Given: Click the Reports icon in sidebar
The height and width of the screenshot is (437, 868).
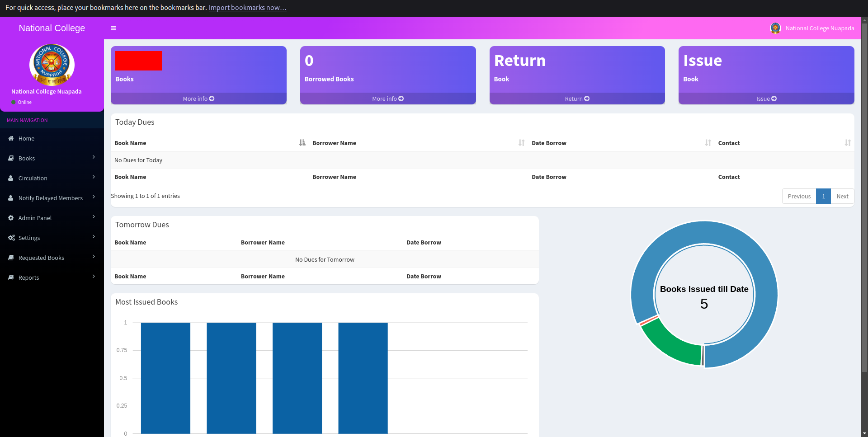Looking at the screenshot, I should click(x=11, y=277).
